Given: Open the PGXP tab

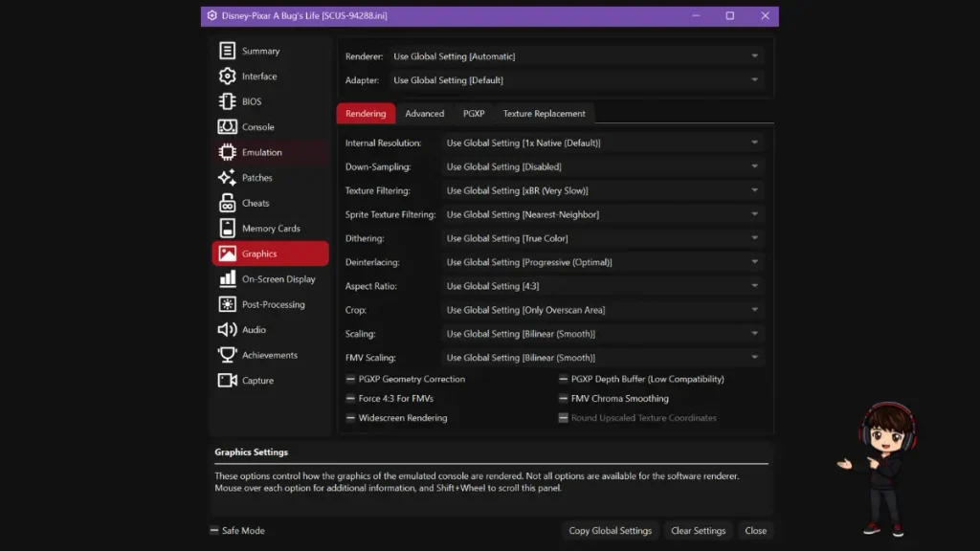Looking at the screenshot, I should coord(474,114).
